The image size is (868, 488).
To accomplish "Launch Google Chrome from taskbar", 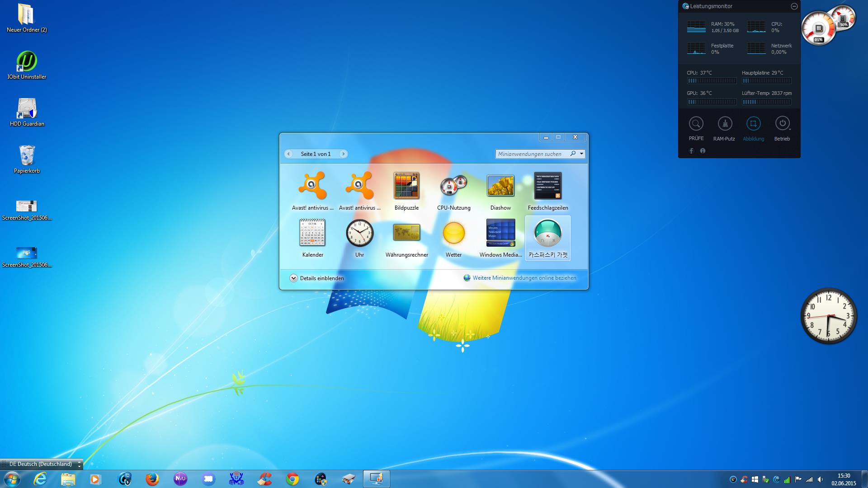I will pos(292,479).
